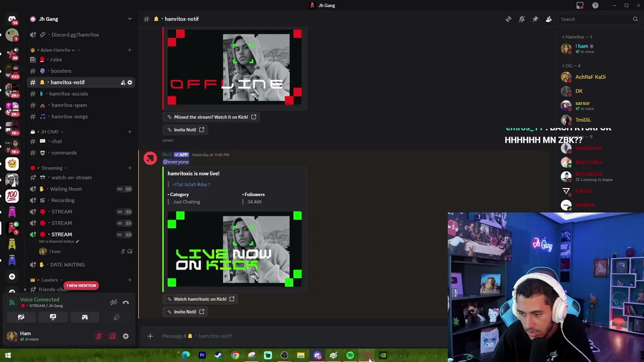
Task: Click the lower Invite Noti! button
Action: (x=186, y=312)
